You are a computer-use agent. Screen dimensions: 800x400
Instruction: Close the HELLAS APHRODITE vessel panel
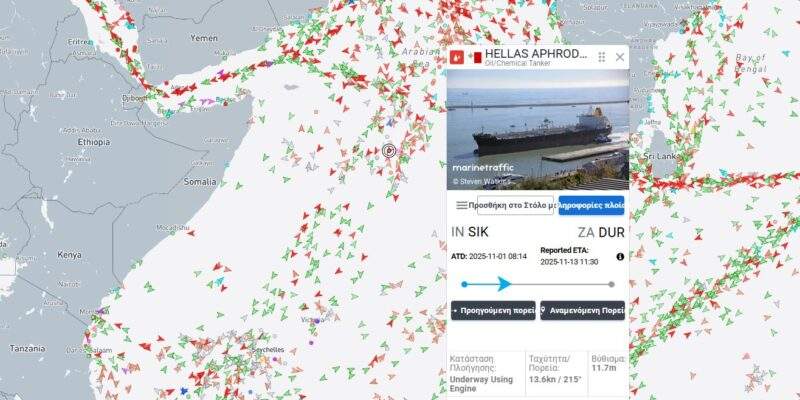619,57
